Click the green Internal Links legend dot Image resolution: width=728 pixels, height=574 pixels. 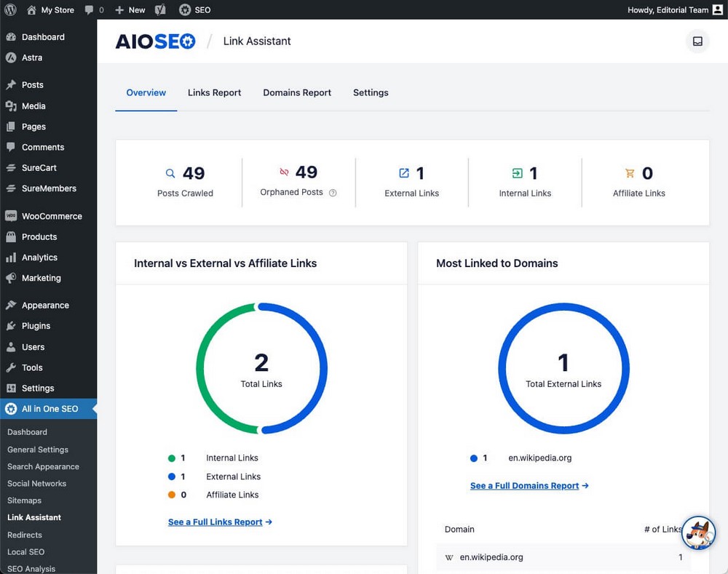click(171, 458)
